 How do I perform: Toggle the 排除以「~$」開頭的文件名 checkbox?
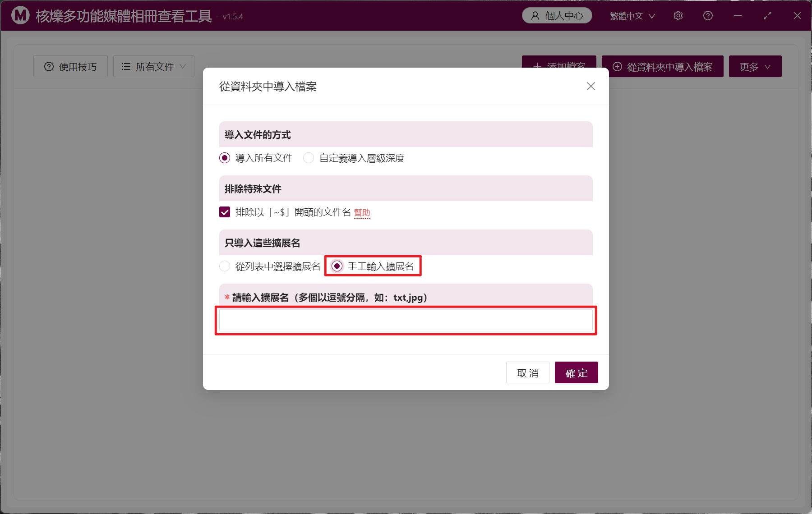coord(225,212)
